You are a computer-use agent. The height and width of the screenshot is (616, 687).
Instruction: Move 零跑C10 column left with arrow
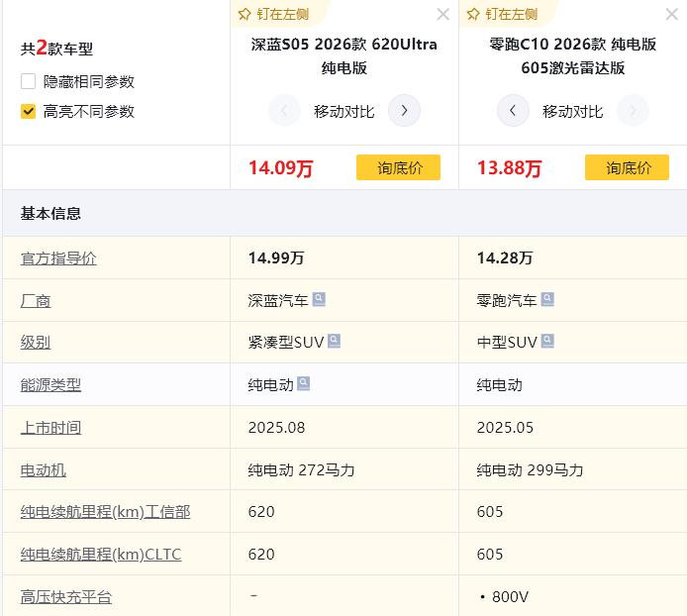click(512, 111)
